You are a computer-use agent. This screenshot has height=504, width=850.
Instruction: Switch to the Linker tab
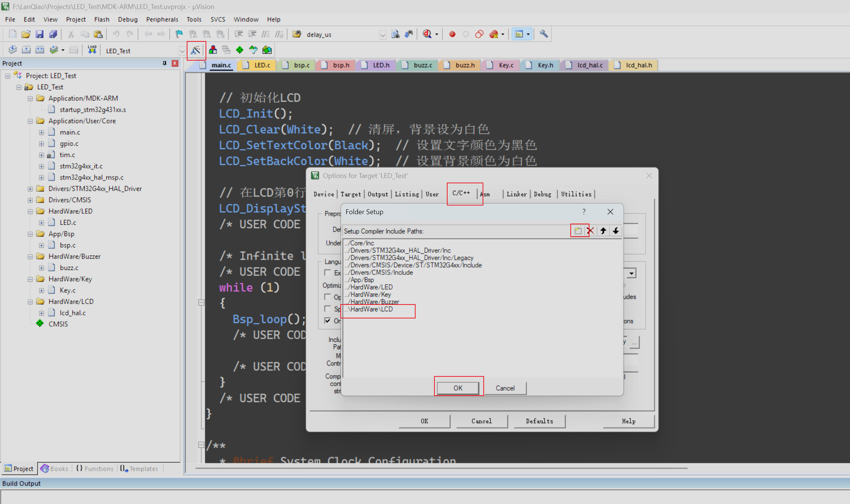[x=516, y=194]
